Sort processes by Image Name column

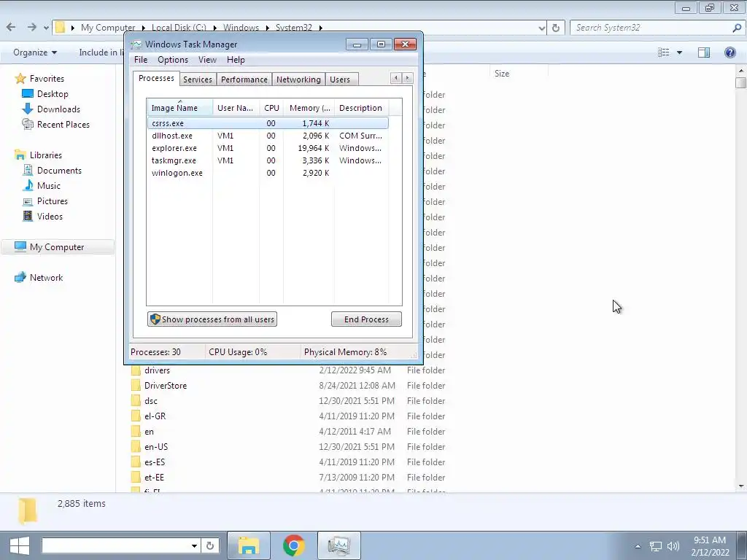coord(179,108)
